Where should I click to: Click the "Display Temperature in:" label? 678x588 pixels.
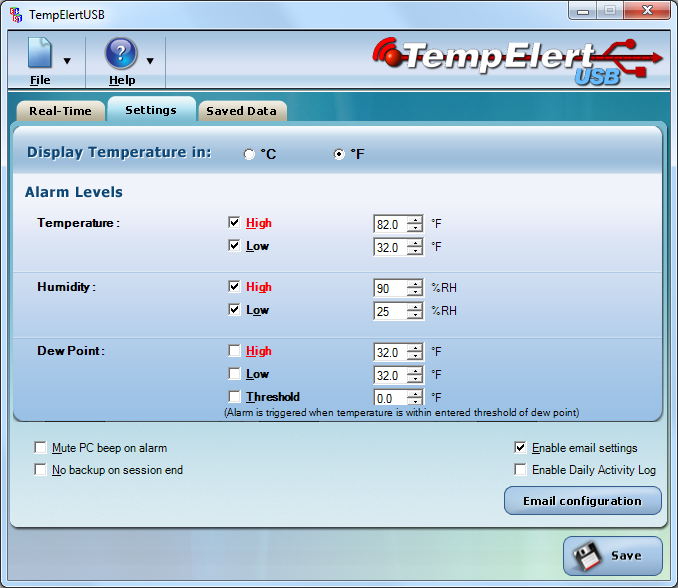119,153
